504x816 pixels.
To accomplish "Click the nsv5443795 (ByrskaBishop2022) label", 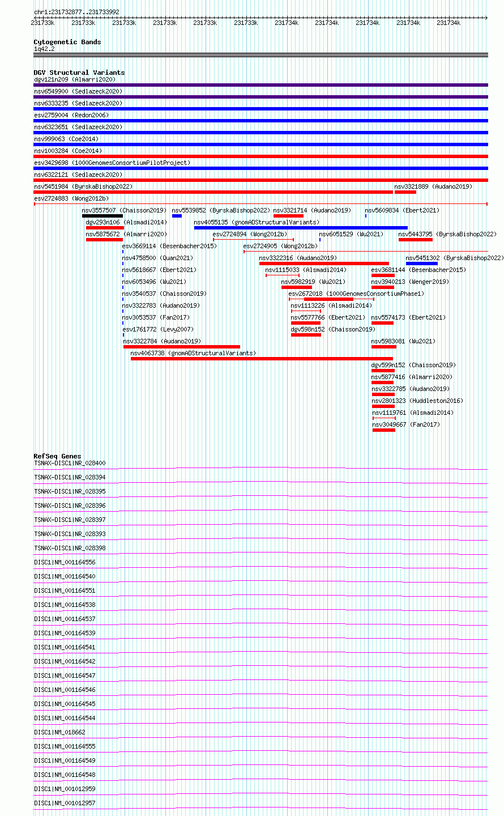I will coord(447,234).
